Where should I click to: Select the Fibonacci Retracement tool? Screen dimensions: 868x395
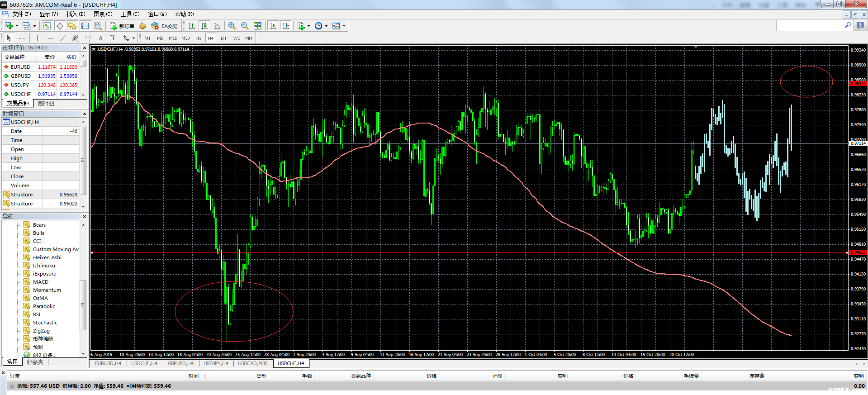tap(88, 38)
